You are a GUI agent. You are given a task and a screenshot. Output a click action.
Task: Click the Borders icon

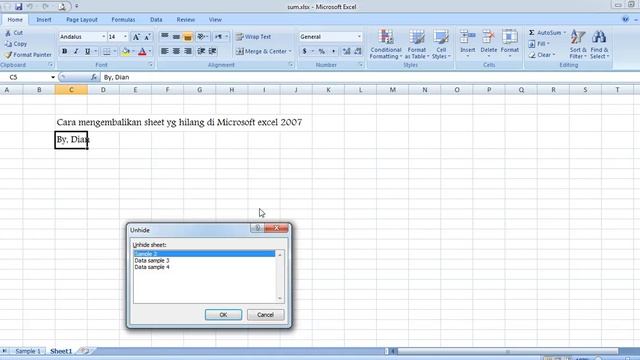coord(107,51)
